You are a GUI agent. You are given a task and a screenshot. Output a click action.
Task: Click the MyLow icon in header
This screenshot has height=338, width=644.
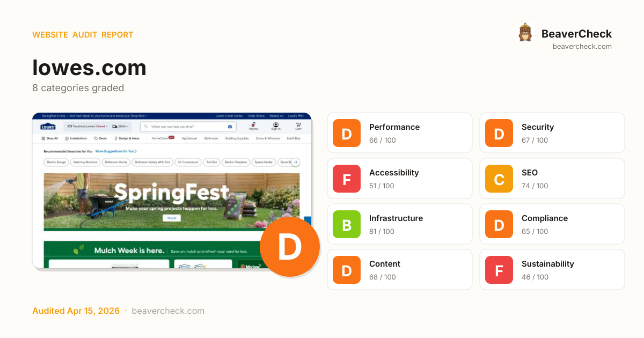(x=253, y=127)
